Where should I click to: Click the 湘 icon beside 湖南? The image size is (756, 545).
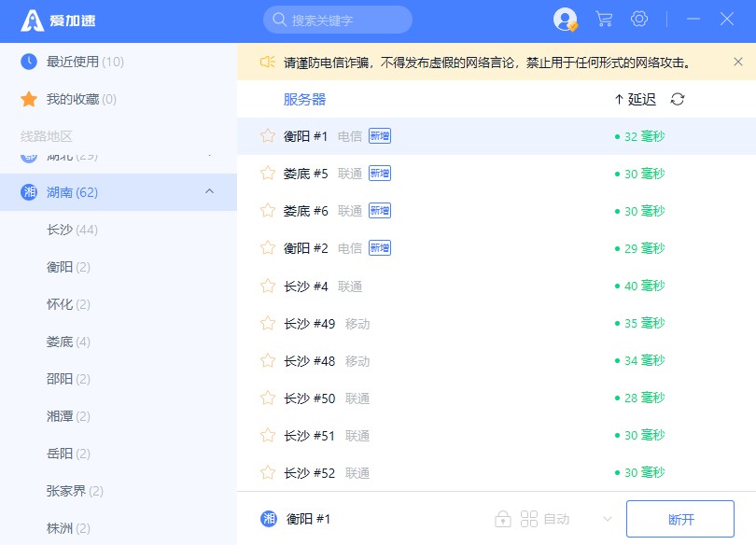pos(29,192)
